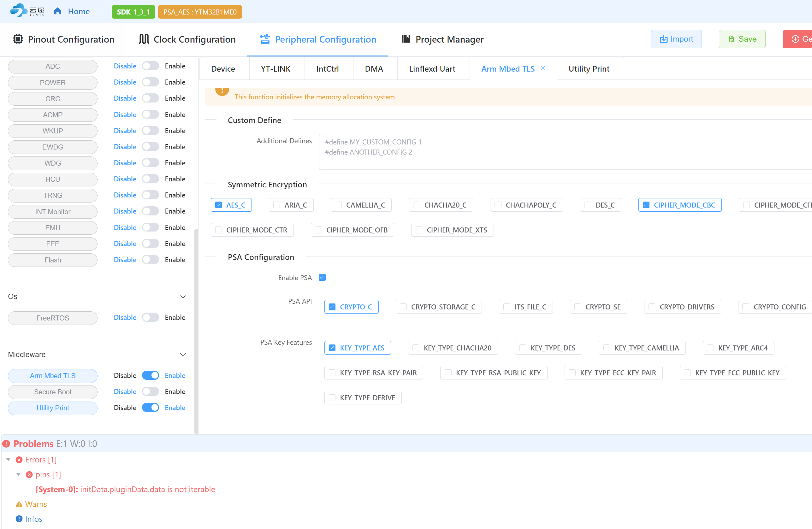Turn off the Utility Print switch
The image size is (812, 529).
[x=151, y=408]
